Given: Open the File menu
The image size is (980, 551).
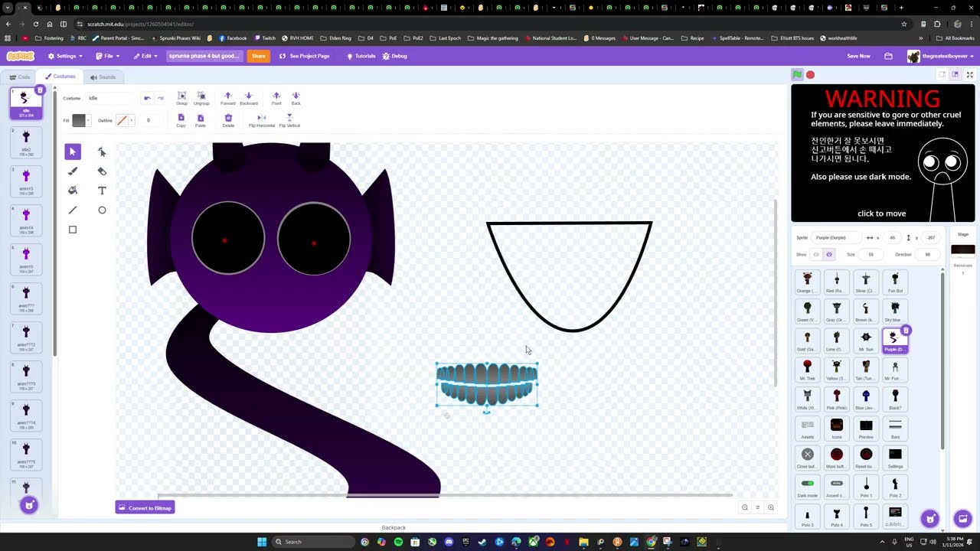Looking at the screenshot, I should 107,56.
